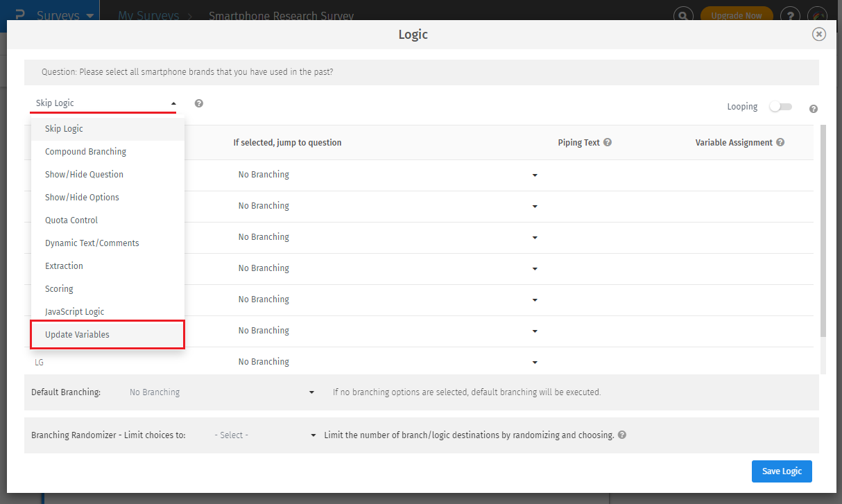This screenshot has height=504, width=842.
Task: Close the Logic dialog with the X icon
Action: click(819, 34)
